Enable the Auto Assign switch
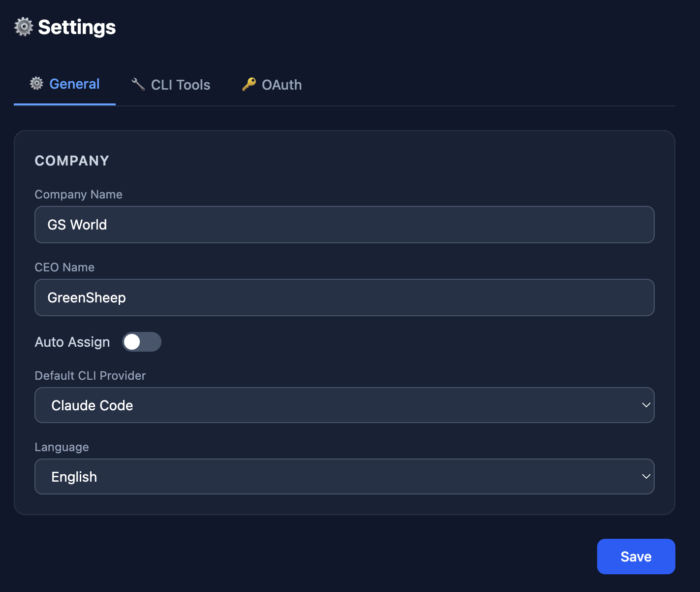 pyautogui.click(x=142, y=342)
